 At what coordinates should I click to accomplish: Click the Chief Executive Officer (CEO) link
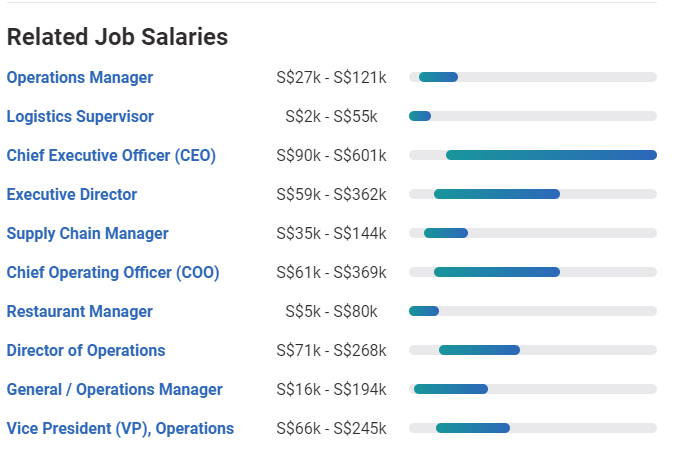click(x=111, y=155)
